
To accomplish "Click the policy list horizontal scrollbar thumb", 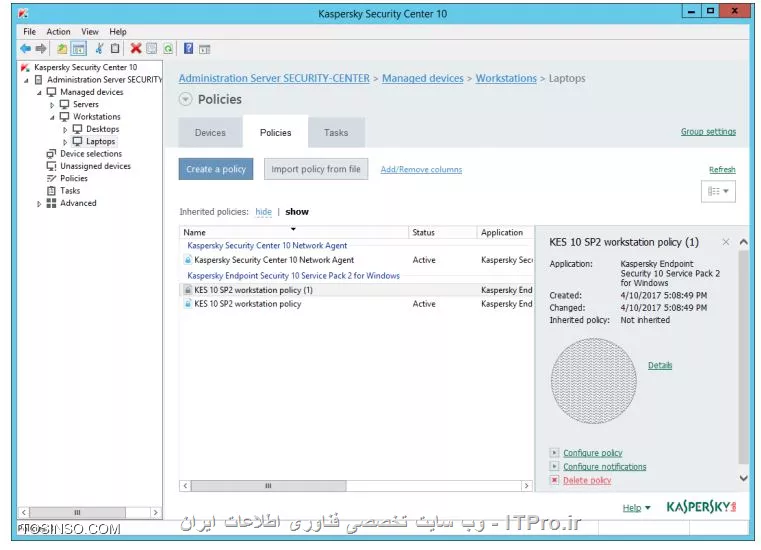I will coord(268,485).
